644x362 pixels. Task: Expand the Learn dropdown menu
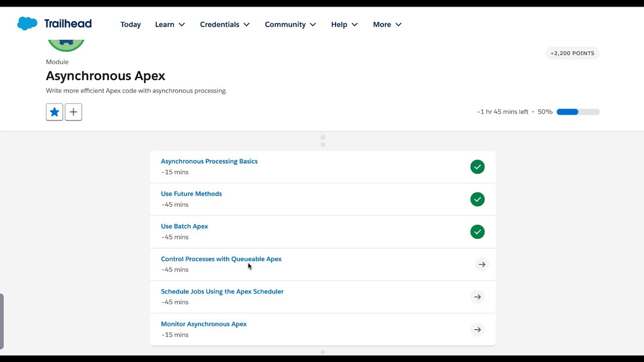click(170, 24)
